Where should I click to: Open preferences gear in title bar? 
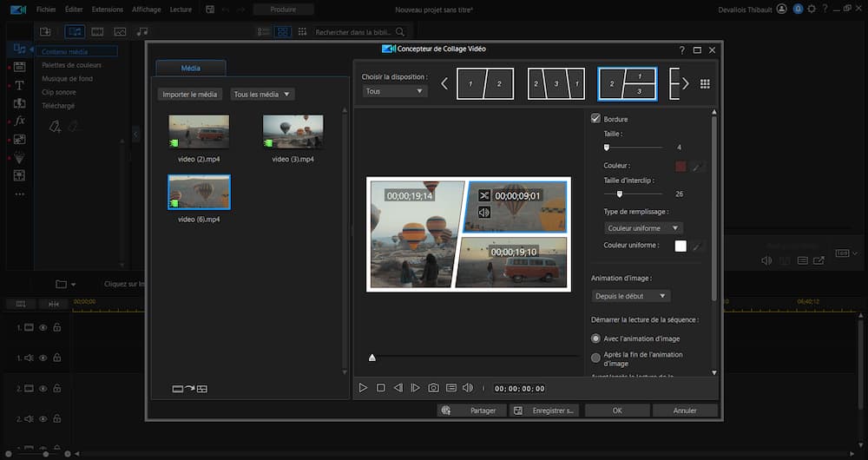click(x=812, y=10)
